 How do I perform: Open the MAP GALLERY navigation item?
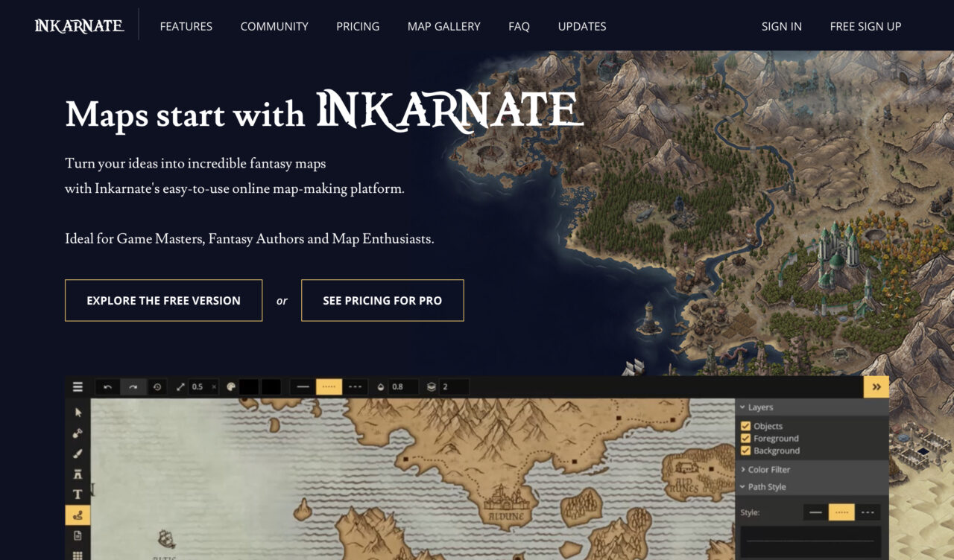tap(443, 26)
